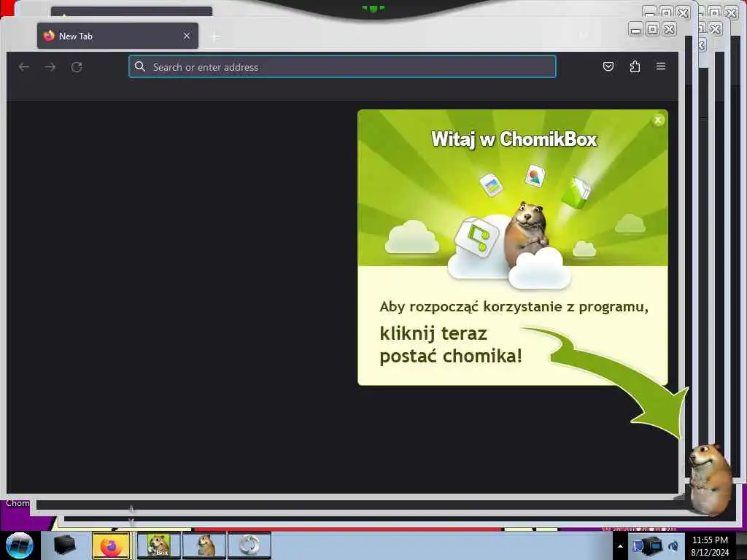Click the back arrow in Firefox
Image resolution: width=747 pixels, height=560 pixels.
(x=24, y=67)
